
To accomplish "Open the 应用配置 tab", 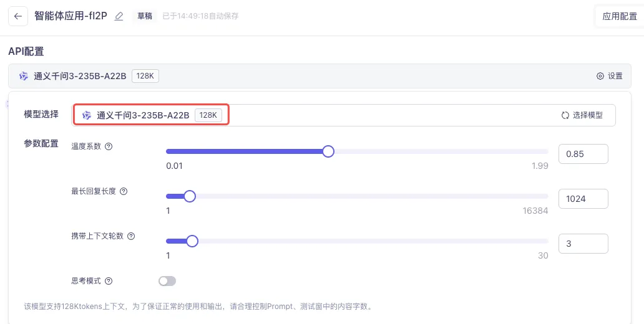I will [x=619, y=17].
